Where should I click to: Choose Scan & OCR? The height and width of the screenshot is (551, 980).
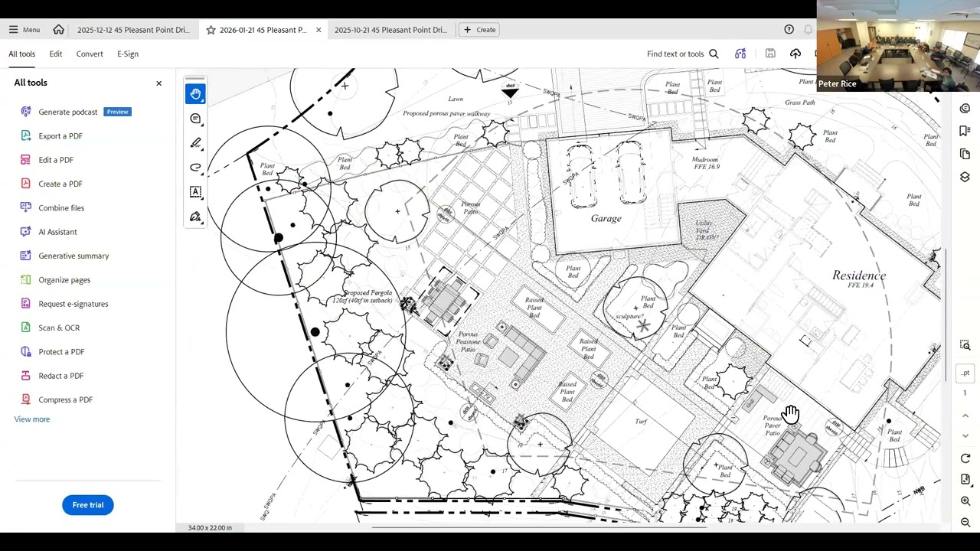[59, 328]
